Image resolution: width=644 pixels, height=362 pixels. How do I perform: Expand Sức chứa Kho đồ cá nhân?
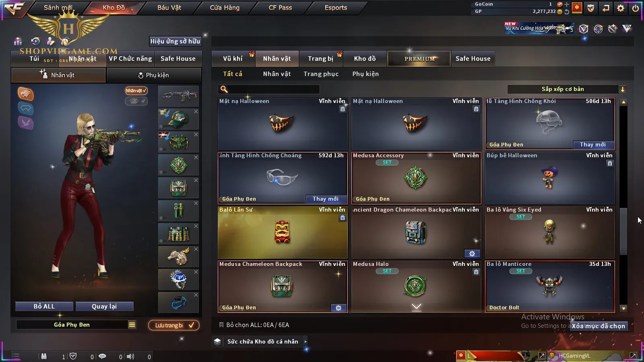pyautogui.click(x=305, y=341)
